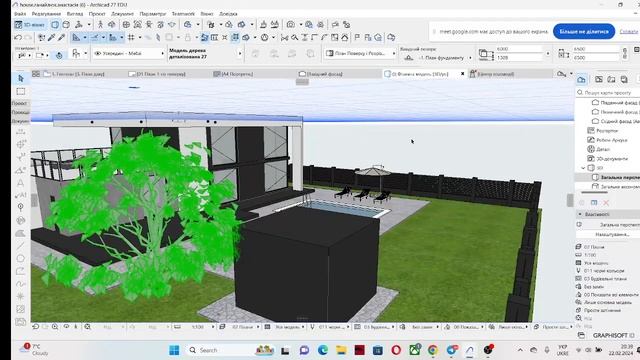Select the Line tool in the toolbox

point(20,246)
